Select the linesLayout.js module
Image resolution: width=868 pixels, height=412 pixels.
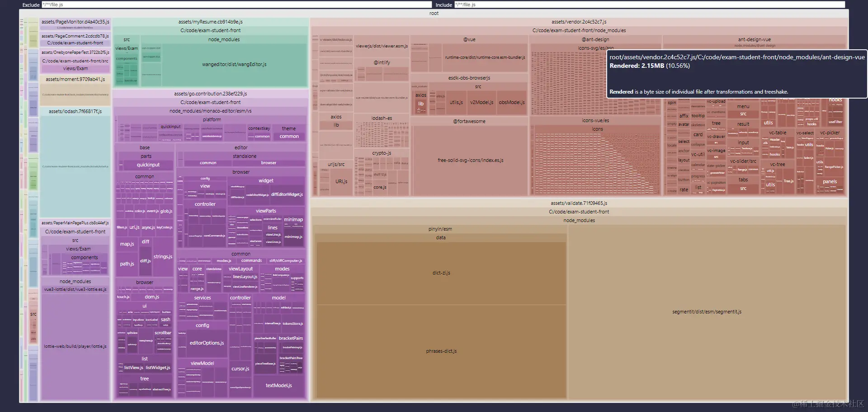245,277
